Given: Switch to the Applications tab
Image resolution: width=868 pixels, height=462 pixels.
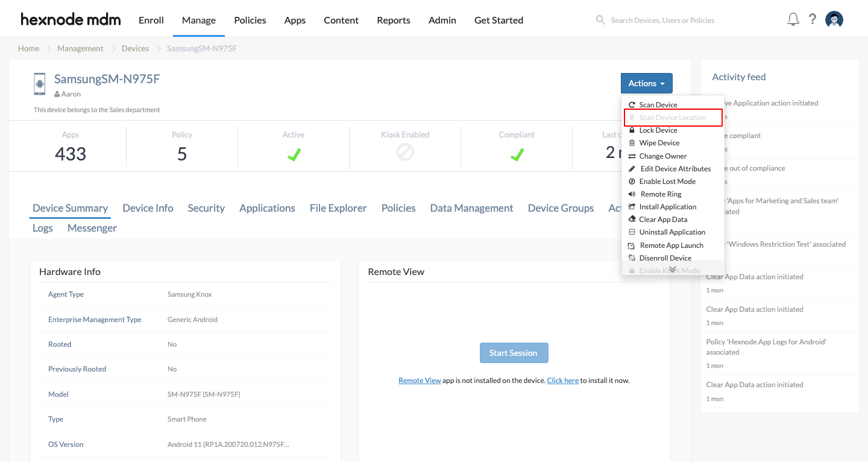Looking at the screenshot, I should point(267,208).
